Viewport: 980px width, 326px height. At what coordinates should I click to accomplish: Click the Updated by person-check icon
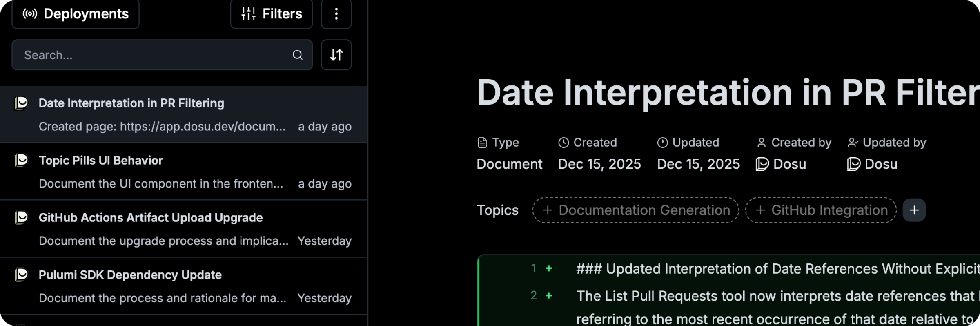[x=853, y=142]
